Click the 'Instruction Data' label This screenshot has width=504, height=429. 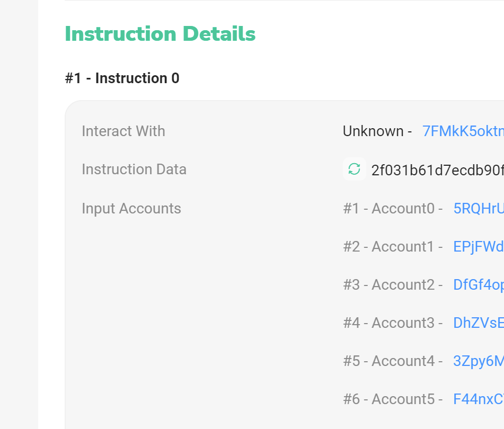point(134,169)
